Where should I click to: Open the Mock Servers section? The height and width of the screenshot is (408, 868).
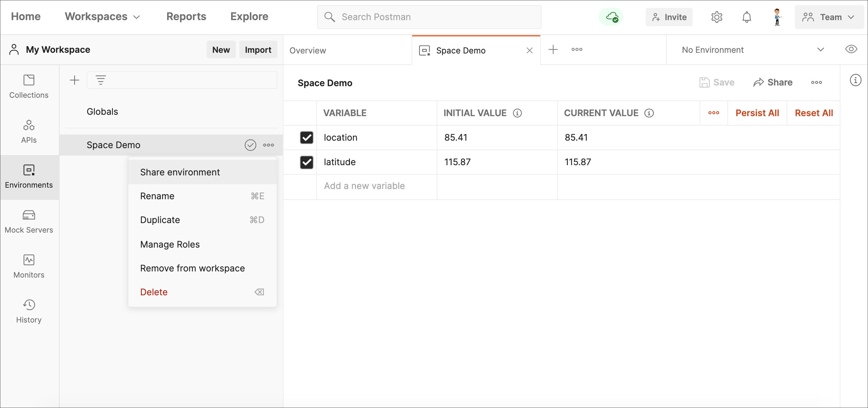pyautogui.click(x=29, y=222)
